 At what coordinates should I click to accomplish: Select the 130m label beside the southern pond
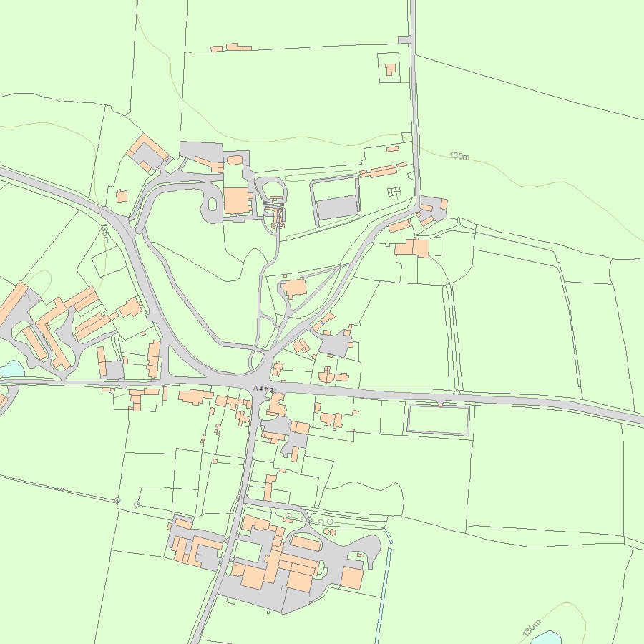532,628
